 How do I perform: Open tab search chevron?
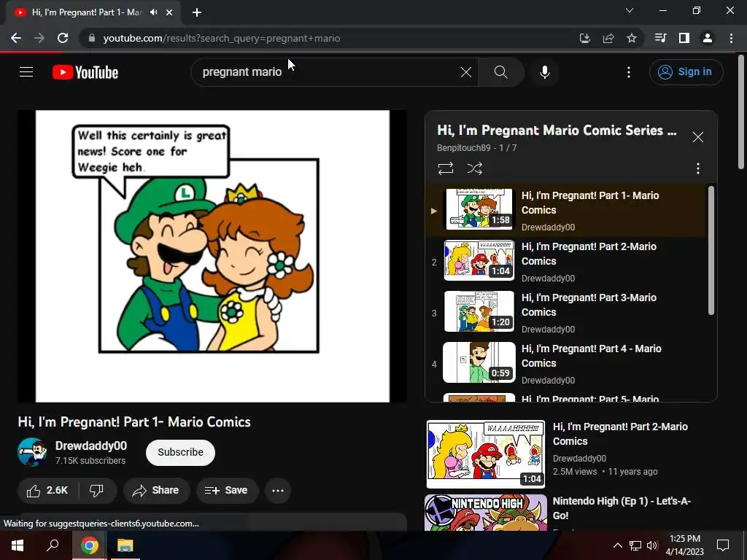tap(630, 10)
